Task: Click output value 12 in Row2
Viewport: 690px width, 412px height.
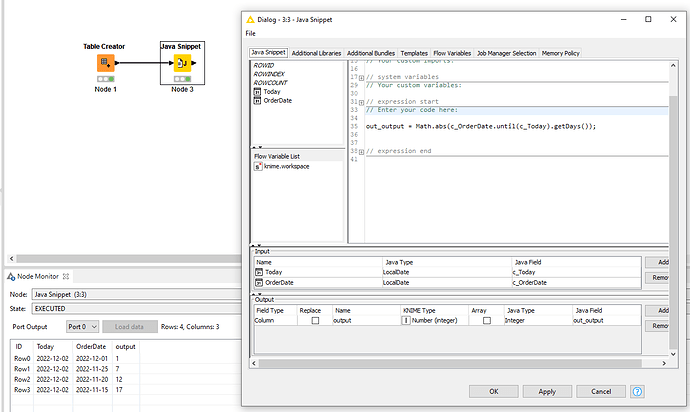Action: 119,379
